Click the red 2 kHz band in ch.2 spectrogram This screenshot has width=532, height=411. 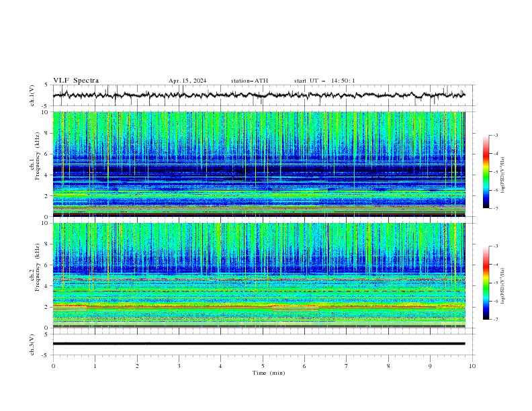point(259,307)
